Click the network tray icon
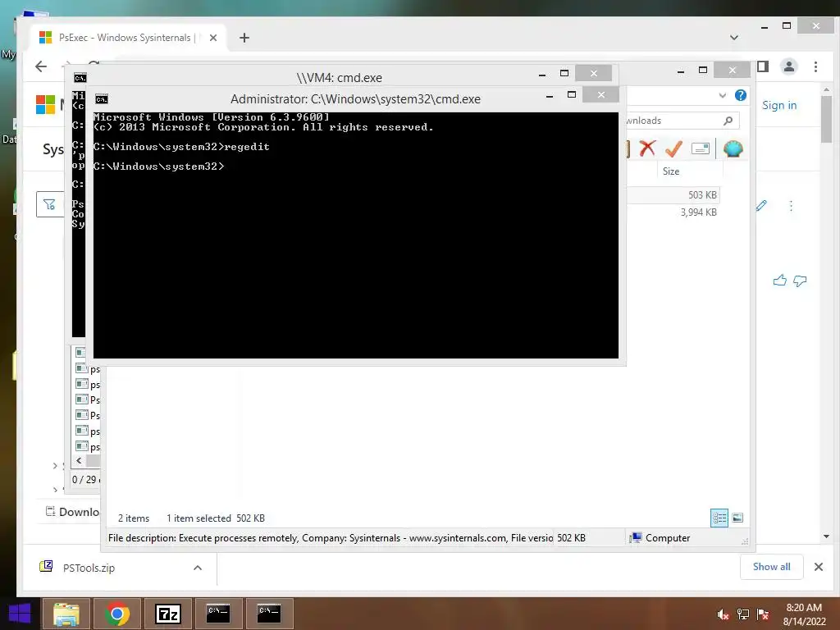Screen dimensions: 840x630 pos(743,614)
